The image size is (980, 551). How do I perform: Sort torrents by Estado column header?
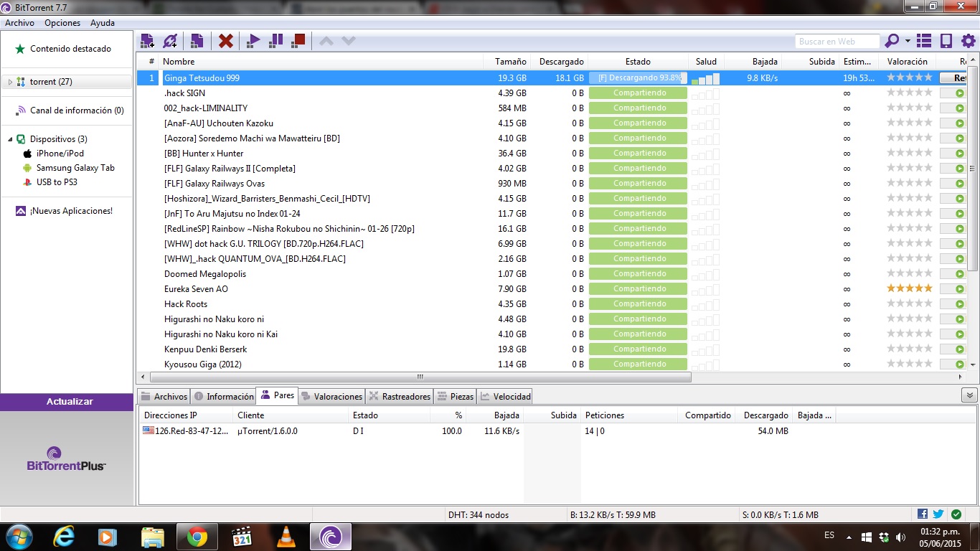[x=638, y=62]
